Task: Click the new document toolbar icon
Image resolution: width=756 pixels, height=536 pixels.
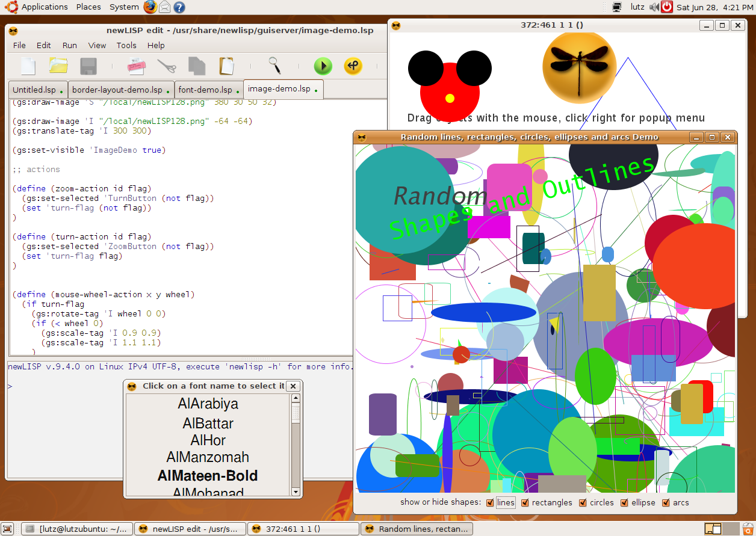Action: (x=28, y=66)
